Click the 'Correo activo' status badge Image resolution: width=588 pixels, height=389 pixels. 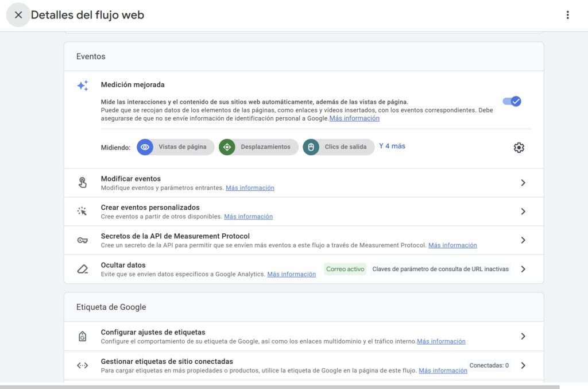(345, 269)
